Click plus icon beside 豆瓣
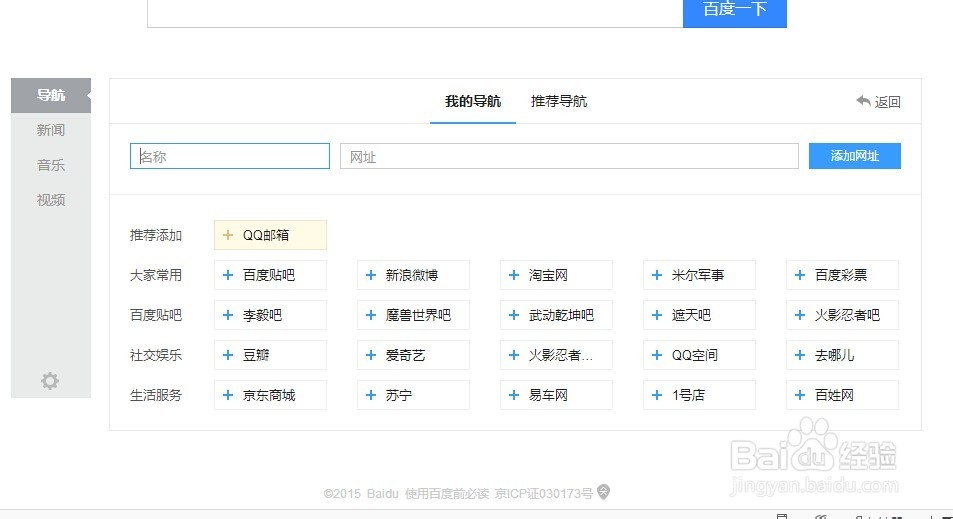Viewport: 953px width, 519px height. tap(228, 355)
